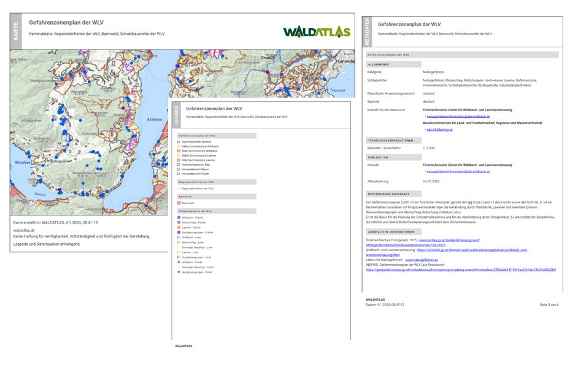Click the WALDATLAS logo on map page
570x366 pixels.
click(317, 32)
